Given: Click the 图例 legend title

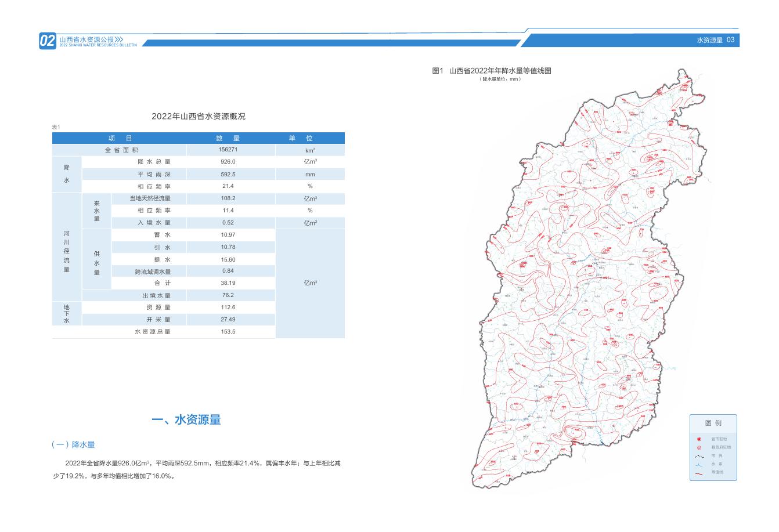Looking at the screenshot, I should click(713, 423).
